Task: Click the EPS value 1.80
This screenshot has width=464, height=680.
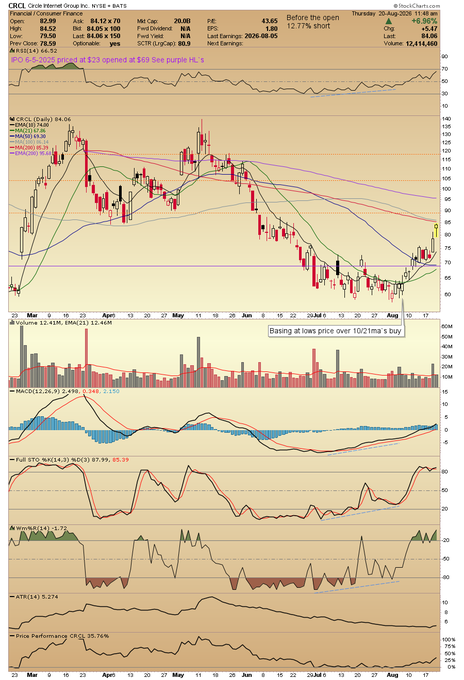Action: click(271, 29)
